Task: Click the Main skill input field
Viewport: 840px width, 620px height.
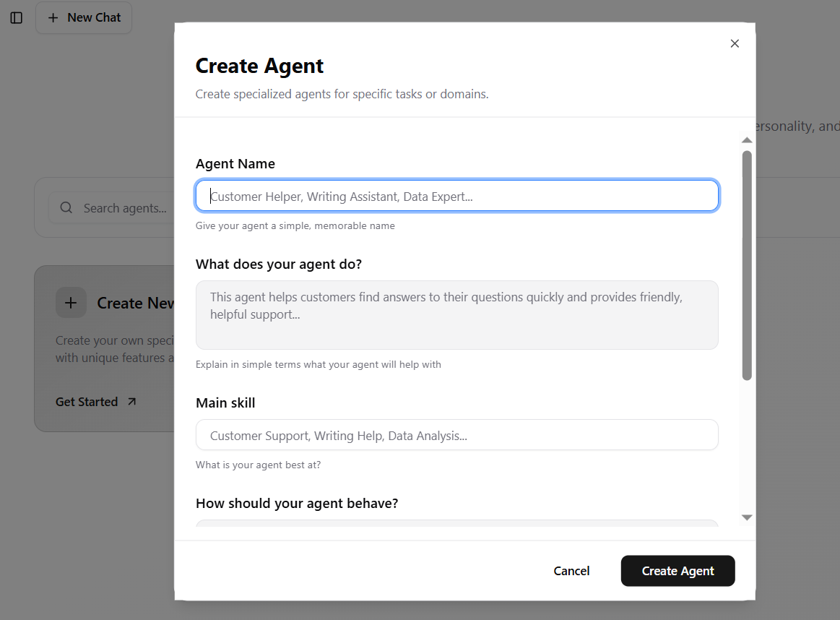Action: 456,434
